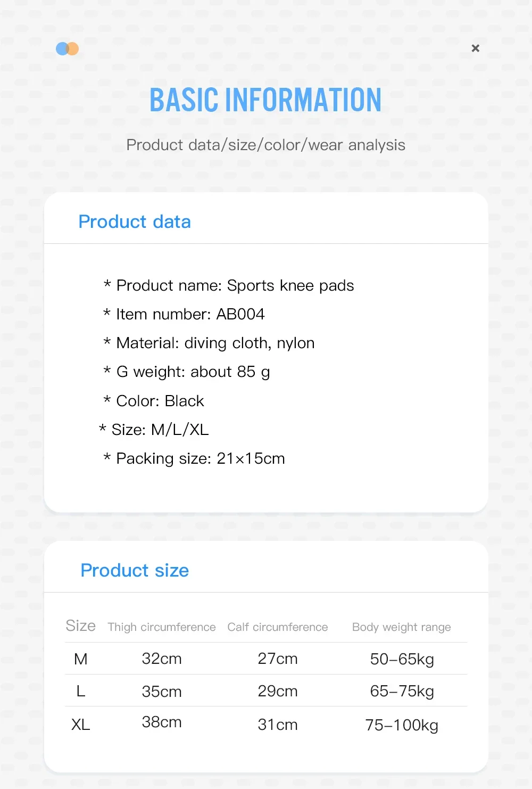
Task: Click the blue and orange circles logo
Action: (67, 49)
